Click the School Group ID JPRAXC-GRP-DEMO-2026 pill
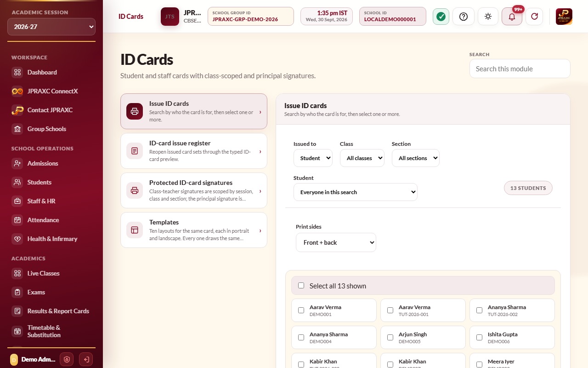588x368 pixels. click(x=251, y=17)
